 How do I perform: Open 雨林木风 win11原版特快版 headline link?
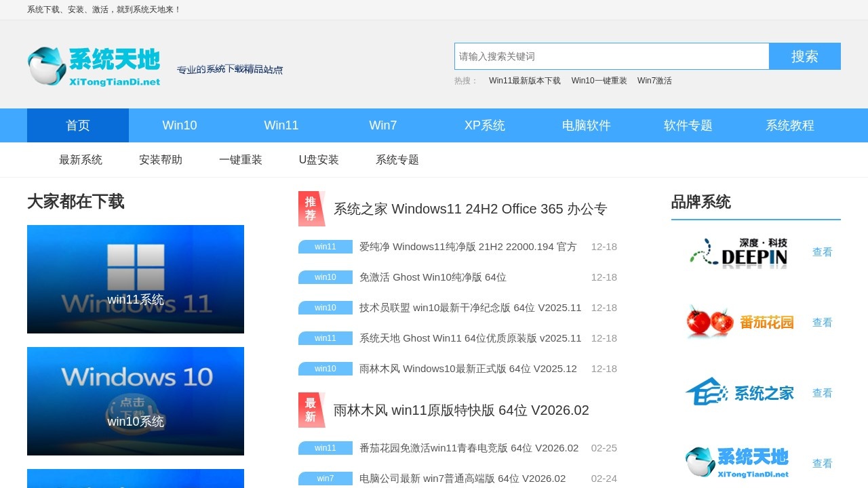tap(461, 410)
